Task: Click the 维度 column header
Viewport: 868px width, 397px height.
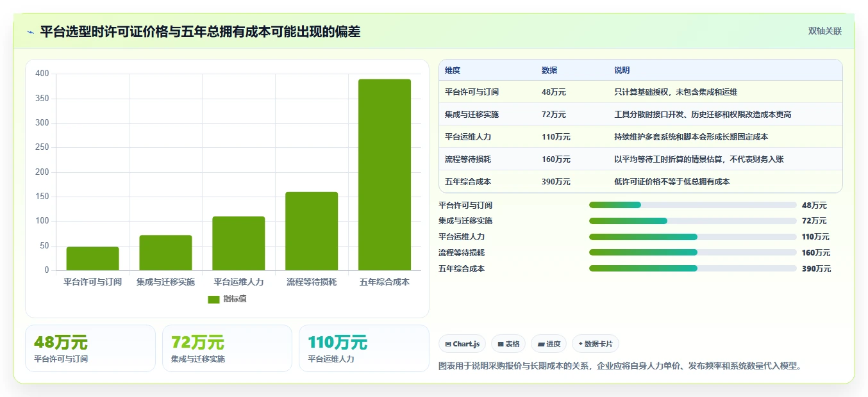Action: click(453, 70)
